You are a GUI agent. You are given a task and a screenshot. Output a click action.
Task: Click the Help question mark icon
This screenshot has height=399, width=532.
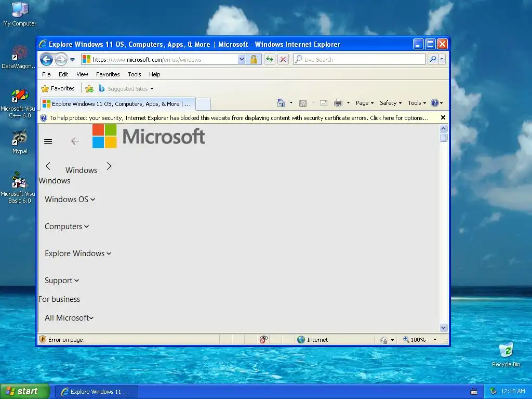pyautogui.click(x=435, y=103)
